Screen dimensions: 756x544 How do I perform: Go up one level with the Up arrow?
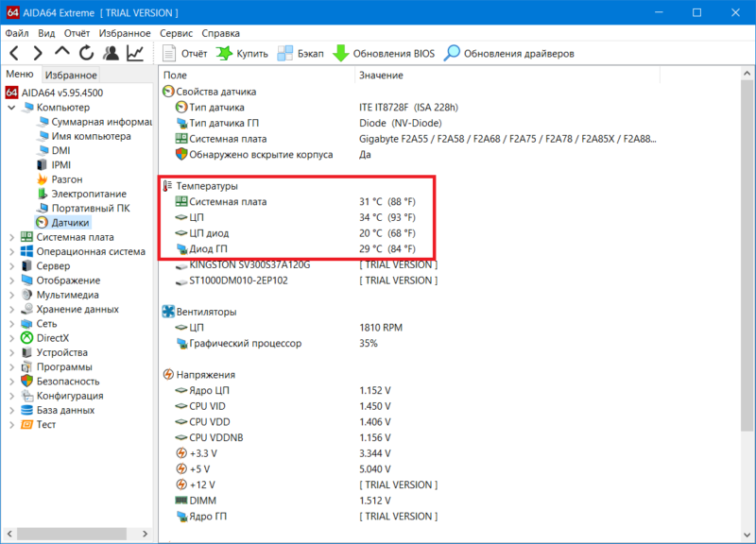click(62, 53)
